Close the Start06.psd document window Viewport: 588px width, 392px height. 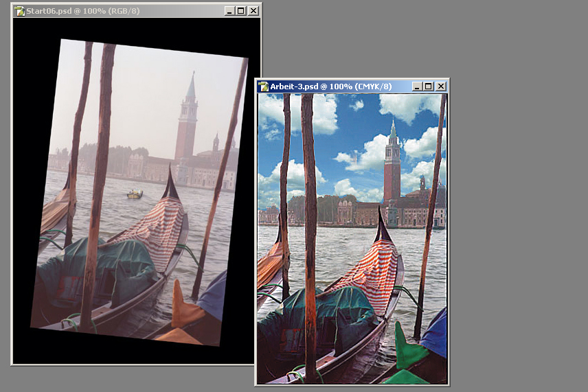point(253,11)
